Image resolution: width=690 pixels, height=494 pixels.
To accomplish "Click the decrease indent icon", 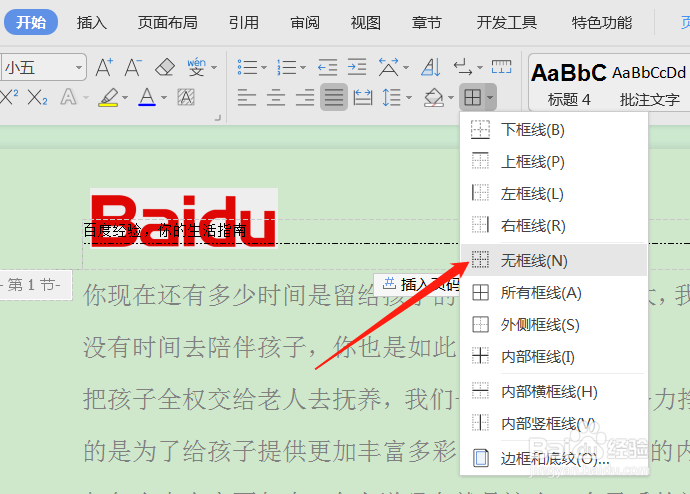I will 327,67.
